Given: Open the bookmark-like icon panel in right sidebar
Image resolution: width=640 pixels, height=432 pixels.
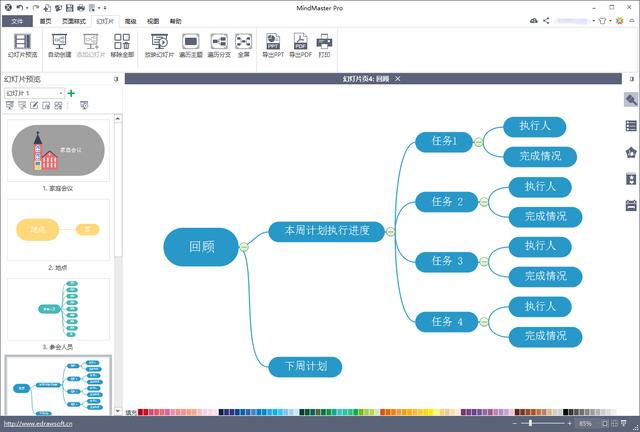Looking at the screenshot, I should point(631,179).
